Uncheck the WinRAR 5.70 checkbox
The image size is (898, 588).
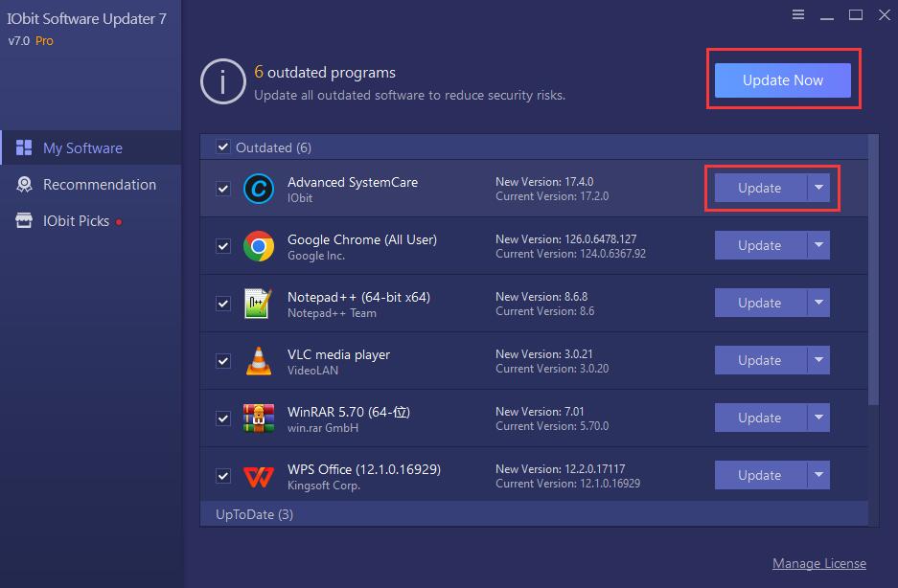[x=223, y=418]
